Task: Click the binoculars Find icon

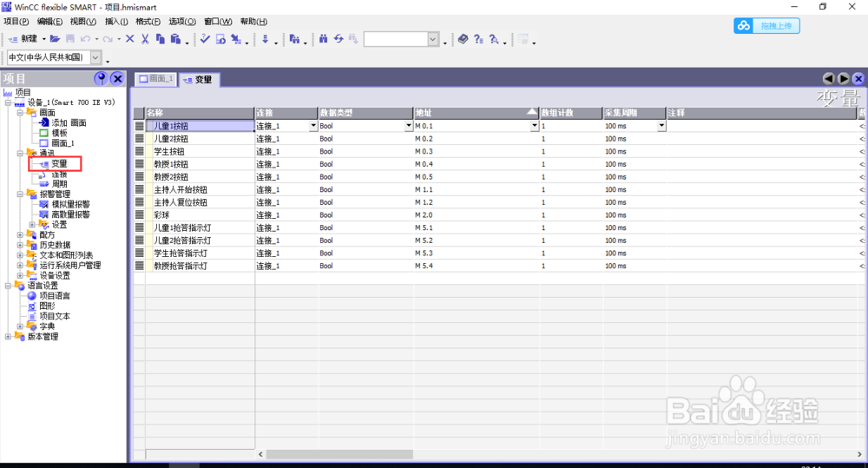Action: (323, 39)
